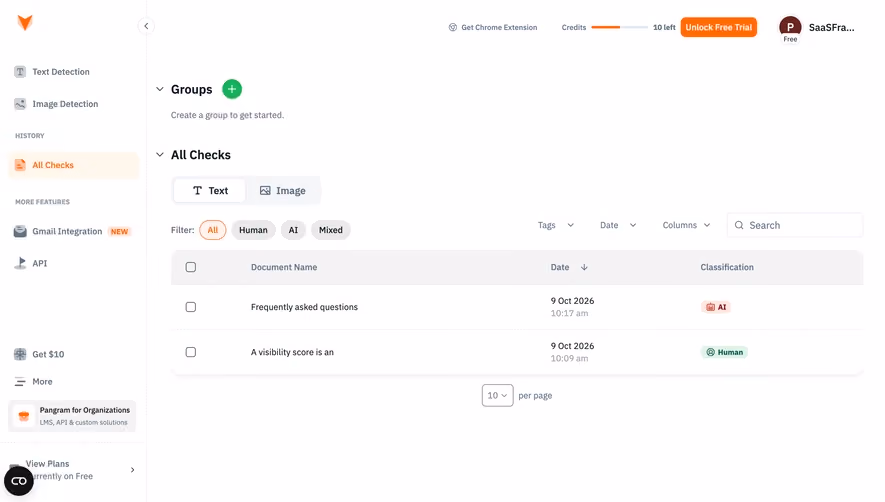Click the Unlock Free Trial button
885x502 pixels.
[x=718, y=27]
